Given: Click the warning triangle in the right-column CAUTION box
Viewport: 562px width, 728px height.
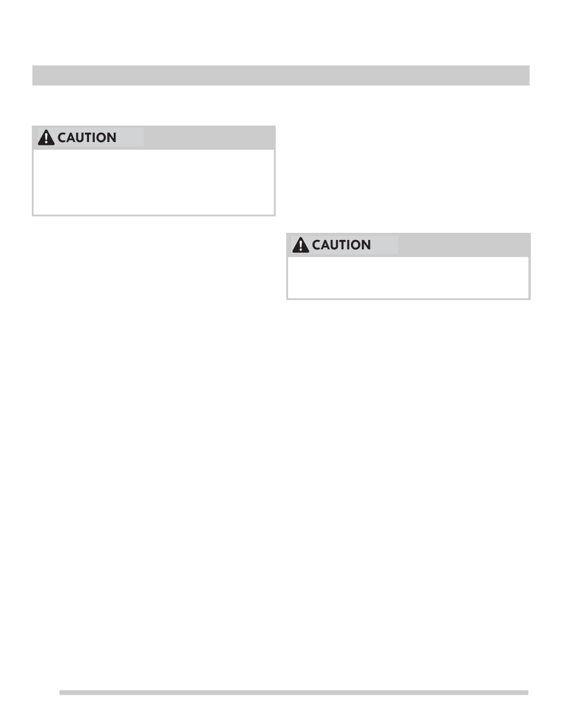Looking at the screenshot, I should point(300,245).
